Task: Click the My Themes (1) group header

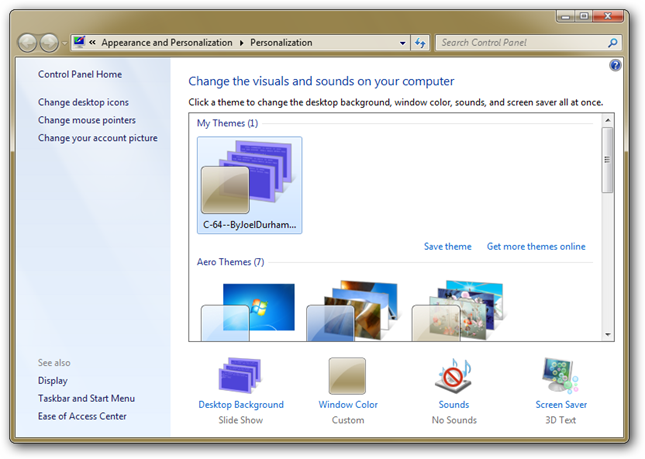Action: pyautogui.click(x=227, y=123)
